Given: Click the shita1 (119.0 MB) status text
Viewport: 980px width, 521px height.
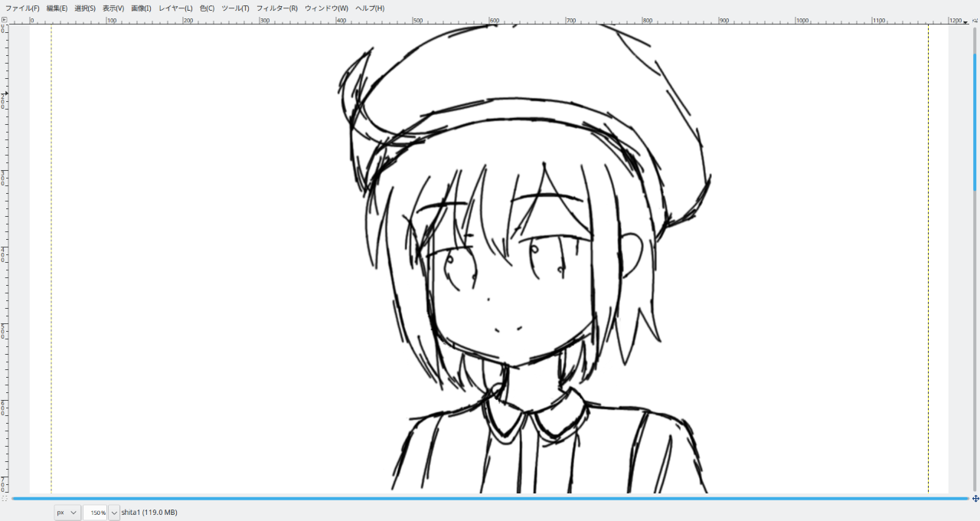Looking at the screenshot, I should (x=149, y=513).
